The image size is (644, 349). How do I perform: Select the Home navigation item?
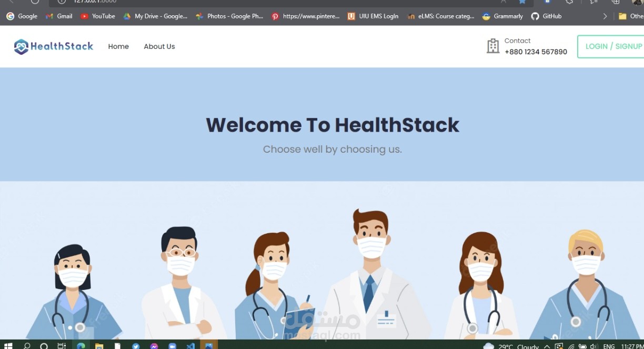pyautogui.click(x=118, y=46)
